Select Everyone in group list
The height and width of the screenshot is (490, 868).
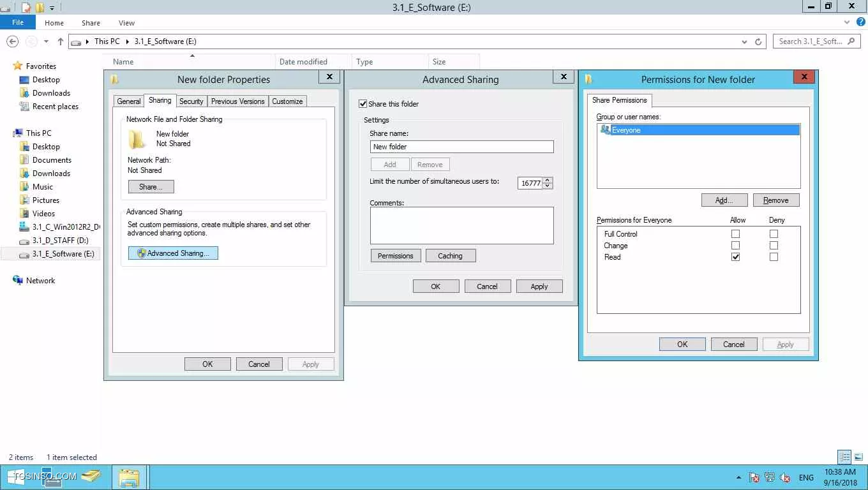pos(699,130)
